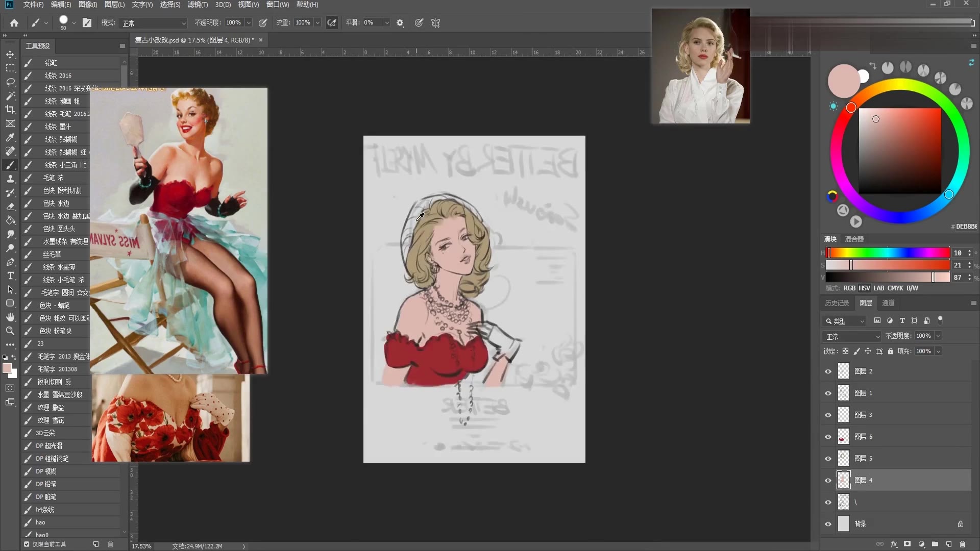Select the Lasso tool

(10, 82)
